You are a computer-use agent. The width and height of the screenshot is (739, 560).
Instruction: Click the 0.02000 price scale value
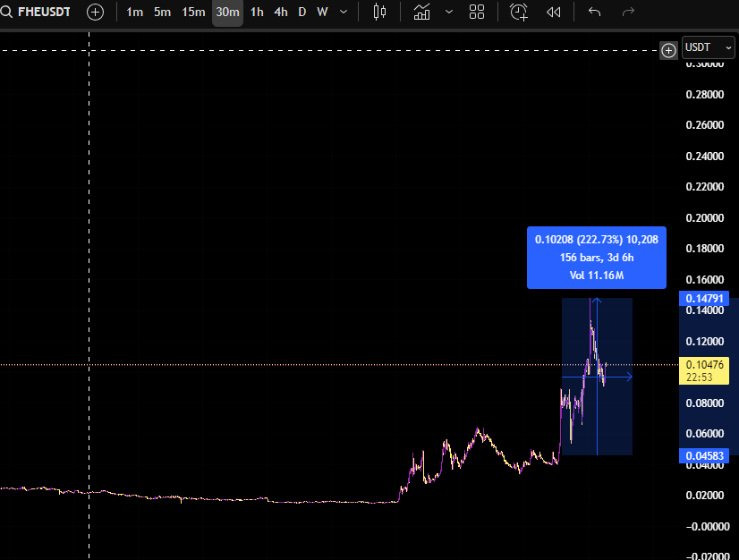point(705,496)
